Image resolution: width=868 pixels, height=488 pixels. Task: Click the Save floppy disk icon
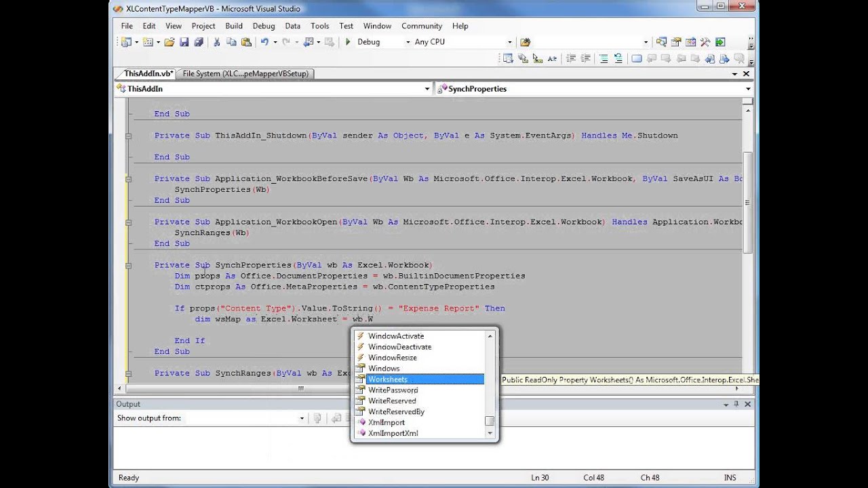point(184,42)
